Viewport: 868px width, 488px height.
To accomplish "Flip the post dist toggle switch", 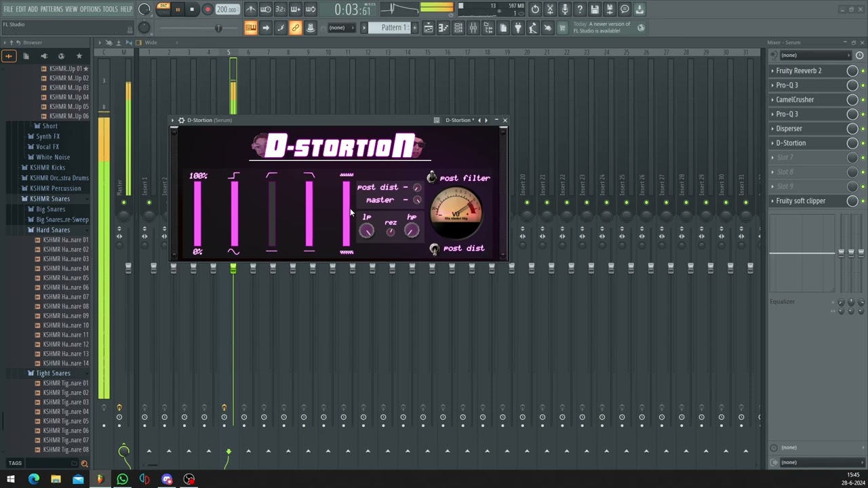I will tap(434, 249).
